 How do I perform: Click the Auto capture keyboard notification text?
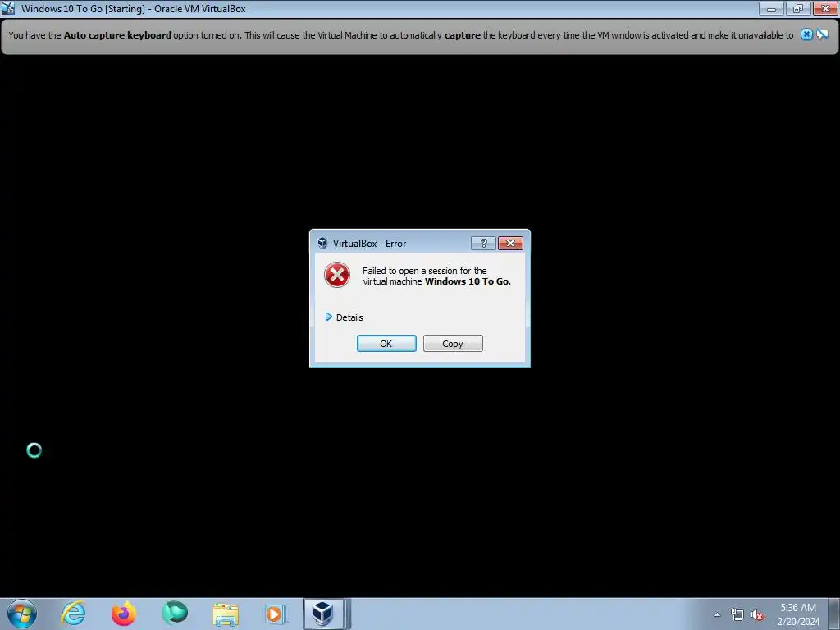tap(400, 35)
